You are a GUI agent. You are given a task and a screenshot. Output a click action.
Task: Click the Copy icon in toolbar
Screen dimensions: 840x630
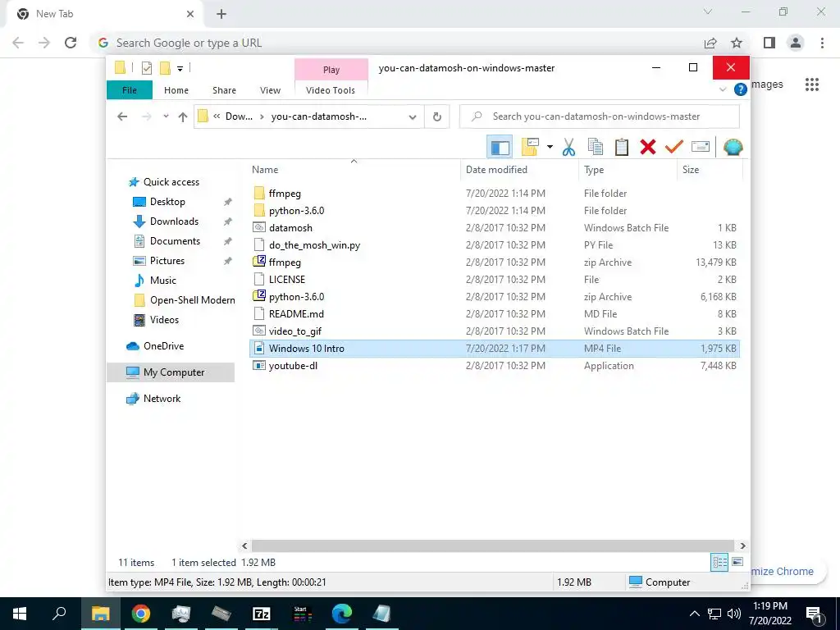[596, 147]
